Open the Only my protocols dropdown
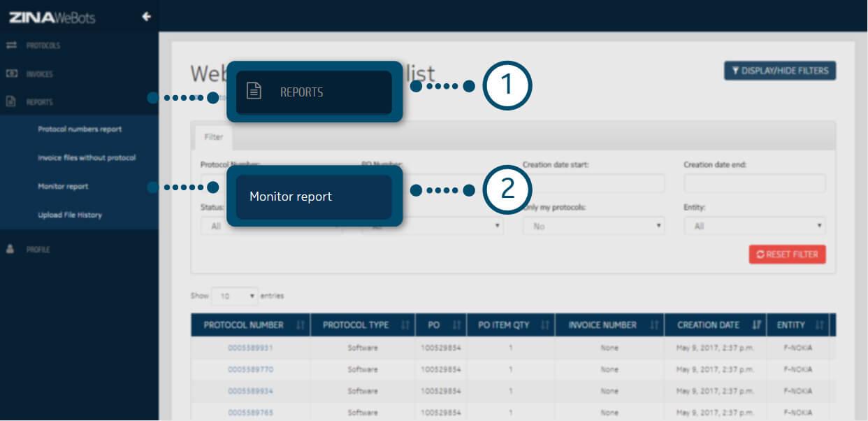868x421 pixels. coord(593,227)
